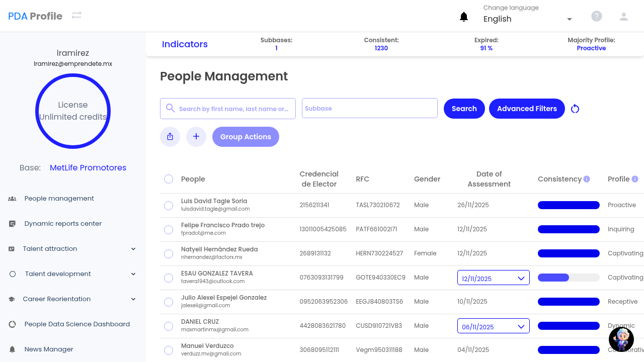Go to People Data Science Dashboard
Image resolution: width=644 pixels, height=362 pixels.
click(x=77, y=324)
